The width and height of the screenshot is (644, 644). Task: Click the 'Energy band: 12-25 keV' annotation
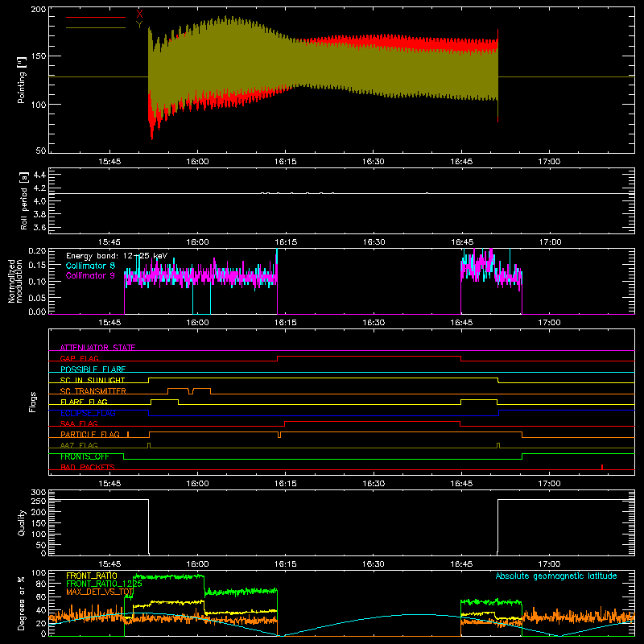[117, 256]
